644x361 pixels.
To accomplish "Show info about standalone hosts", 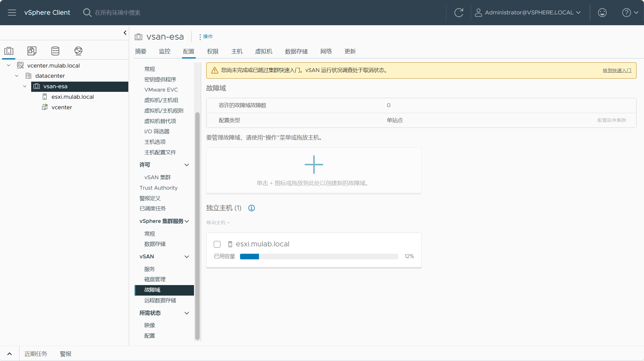I will click(x=252, y=208).
